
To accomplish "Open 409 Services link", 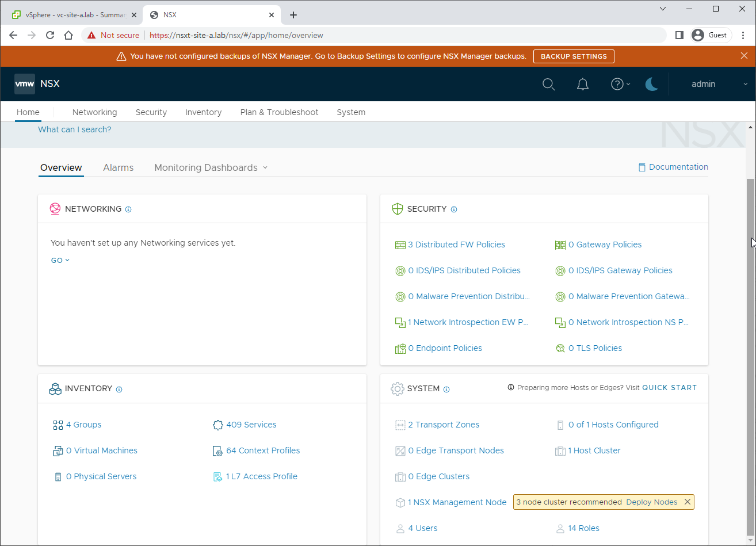I will pyautogui.click(x=251, y=425).
